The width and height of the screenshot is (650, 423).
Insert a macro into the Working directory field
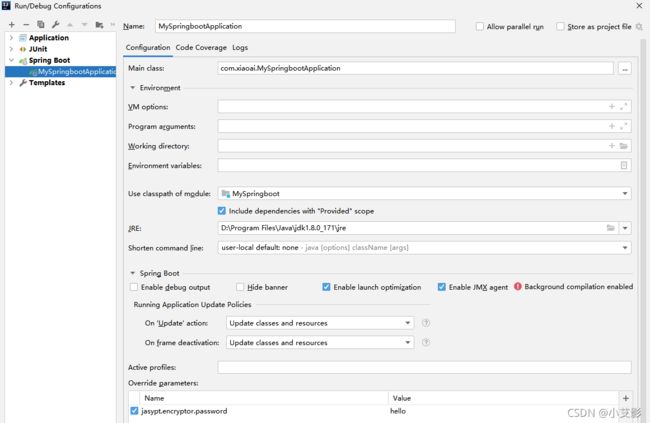611,146
